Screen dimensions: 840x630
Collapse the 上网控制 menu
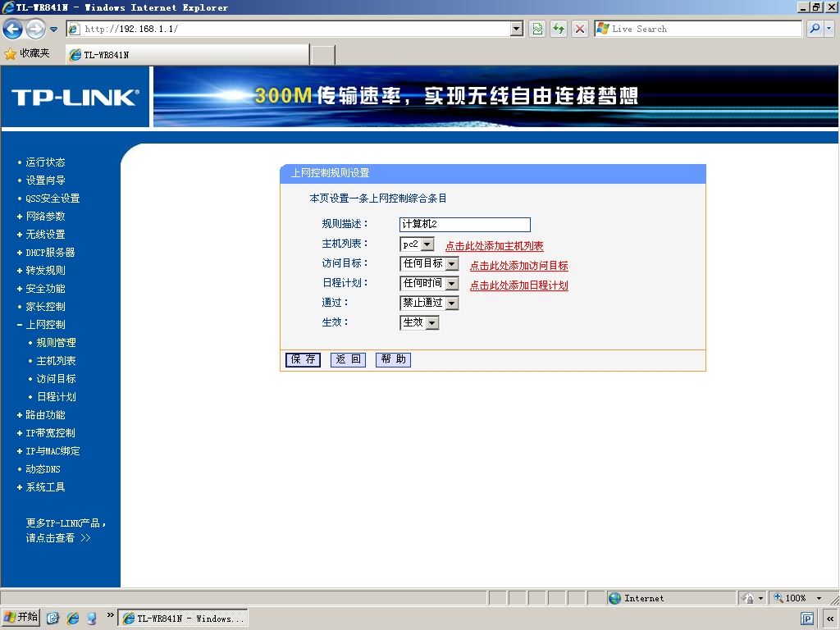(x=45, y=325)
